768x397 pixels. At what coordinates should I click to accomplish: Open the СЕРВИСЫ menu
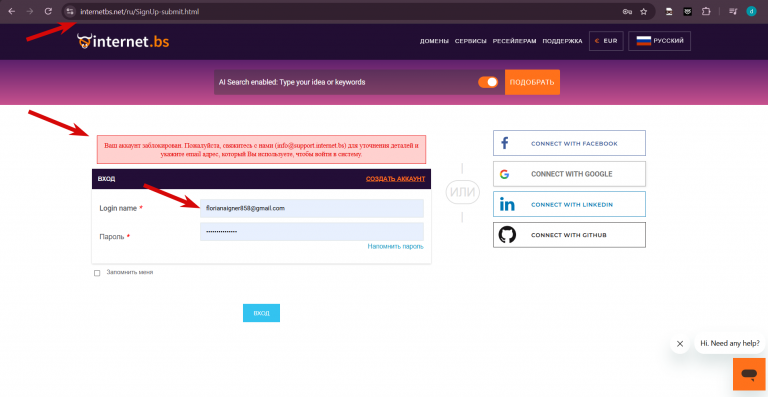[x=470, y=41]
